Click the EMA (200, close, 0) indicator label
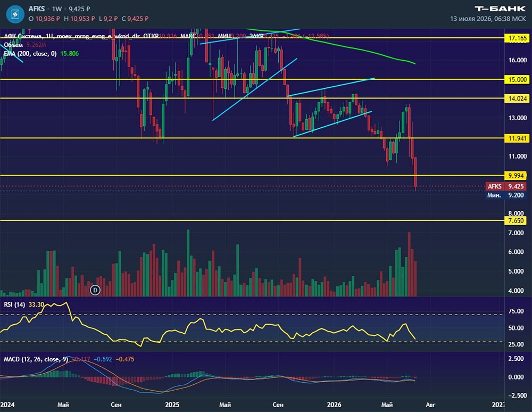This screenshot has width=532, height=412. [x=30, y=54]
